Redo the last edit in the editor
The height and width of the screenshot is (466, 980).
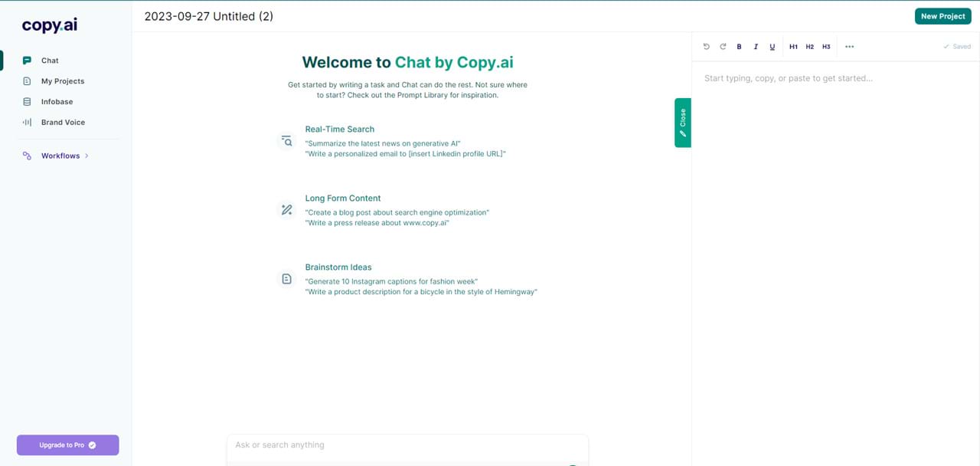pyautogui.click(x=723, y=47)
